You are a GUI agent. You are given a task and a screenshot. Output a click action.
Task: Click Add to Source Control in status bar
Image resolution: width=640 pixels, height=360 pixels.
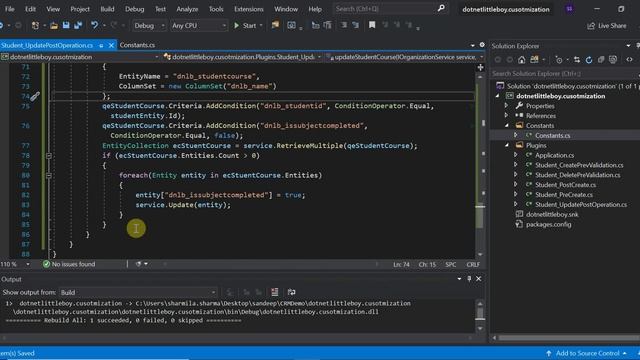[587, 353]
